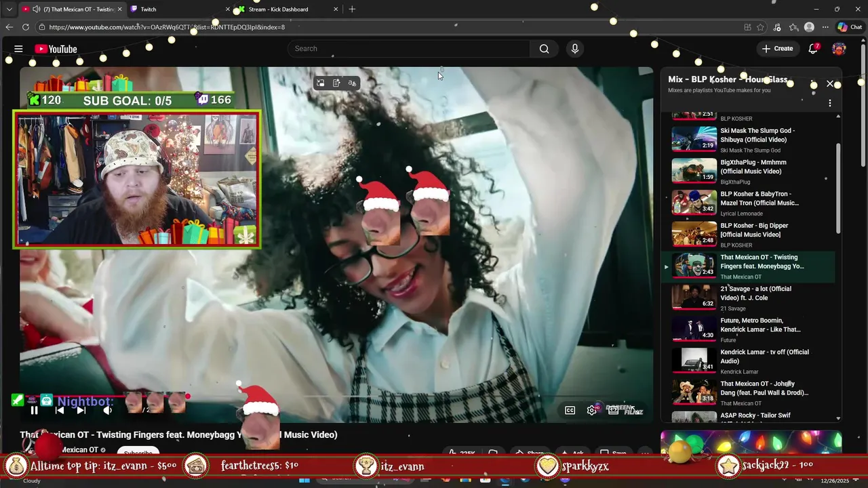Play Ski Mask The Slump God - Shibuya

749,140
